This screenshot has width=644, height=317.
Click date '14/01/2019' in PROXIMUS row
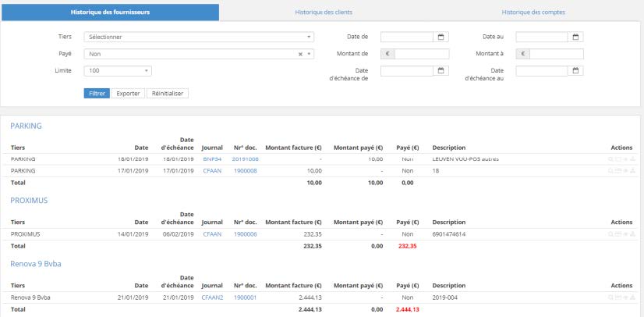click(x=133, y=234)
